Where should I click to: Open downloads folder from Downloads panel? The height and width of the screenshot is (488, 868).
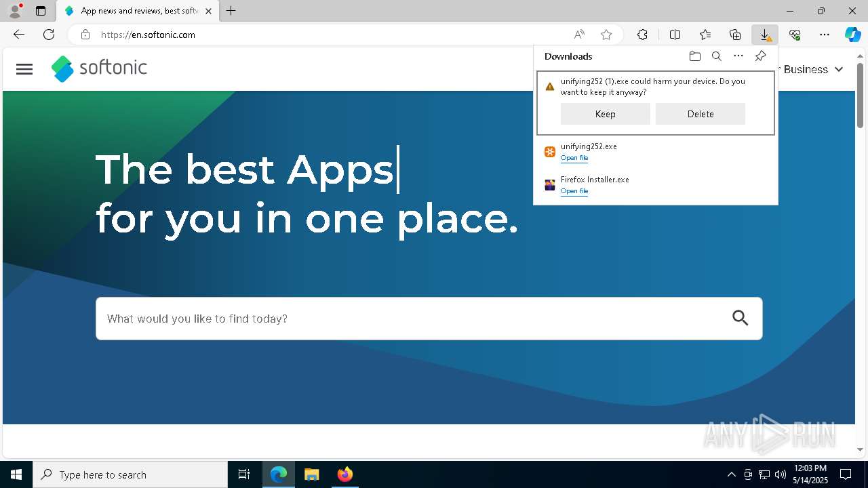tap(694, 56)
